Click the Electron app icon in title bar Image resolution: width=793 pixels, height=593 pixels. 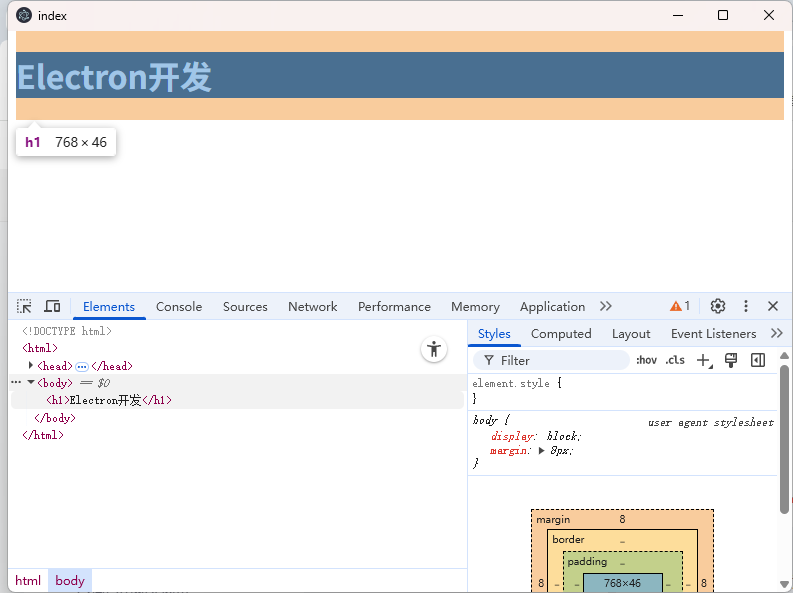(24, 16)
